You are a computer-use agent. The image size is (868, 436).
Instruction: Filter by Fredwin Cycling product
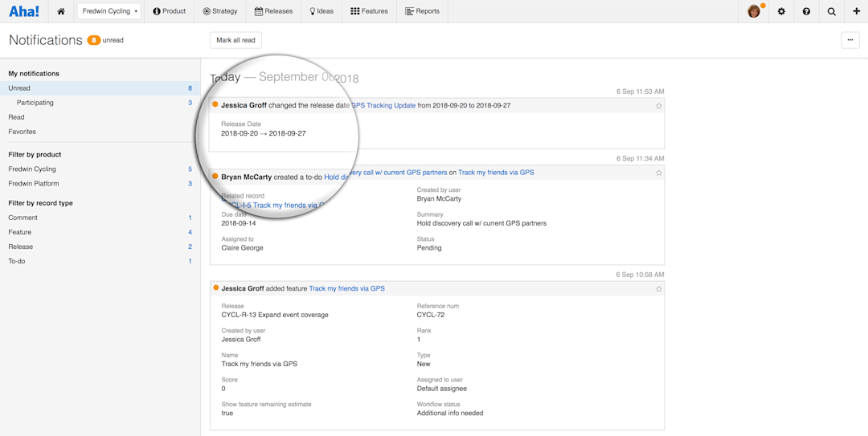[100, 169]
